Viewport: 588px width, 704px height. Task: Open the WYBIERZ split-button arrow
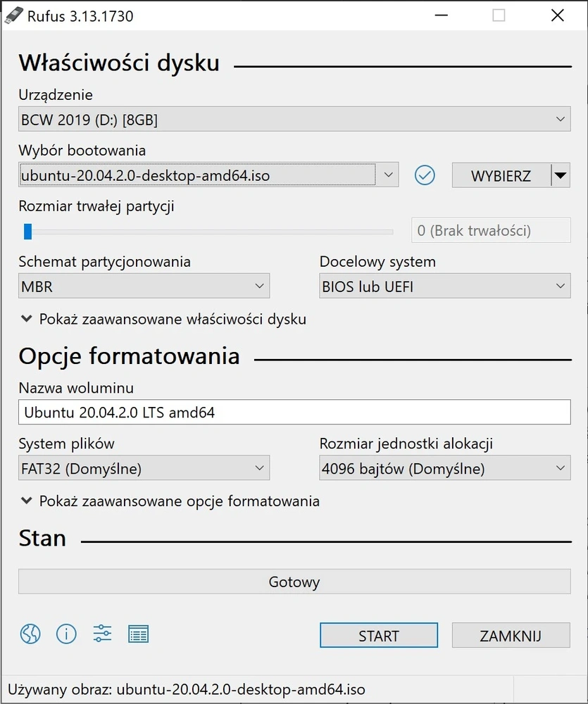pos(561,175)
